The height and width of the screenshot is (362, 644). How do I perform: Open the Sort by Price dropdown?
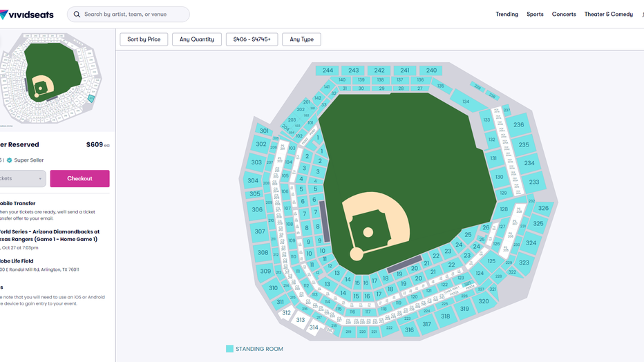pyautogui.click(x=144, y=39)
